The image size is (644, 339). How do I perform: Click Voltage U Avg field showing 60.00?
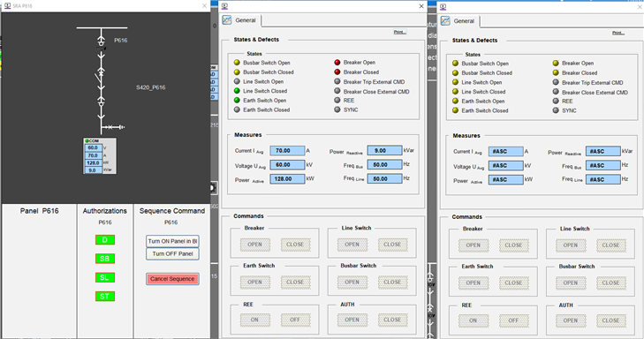287,164
